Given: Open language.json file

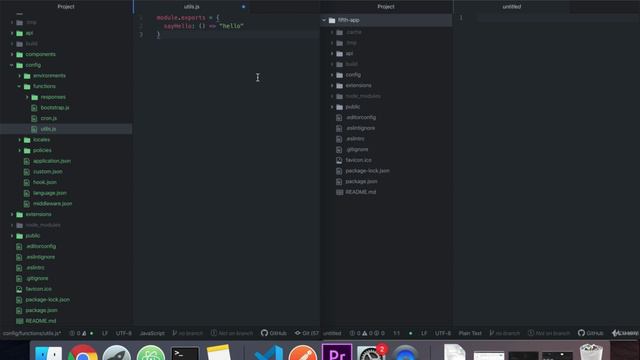Looking at the screenshot, I should pos(50,193).
